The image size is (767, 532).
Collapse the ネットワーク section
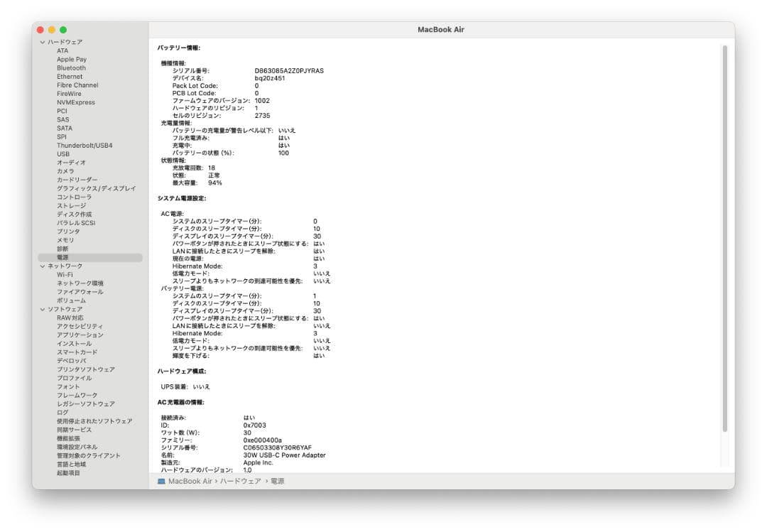[43, 266]
